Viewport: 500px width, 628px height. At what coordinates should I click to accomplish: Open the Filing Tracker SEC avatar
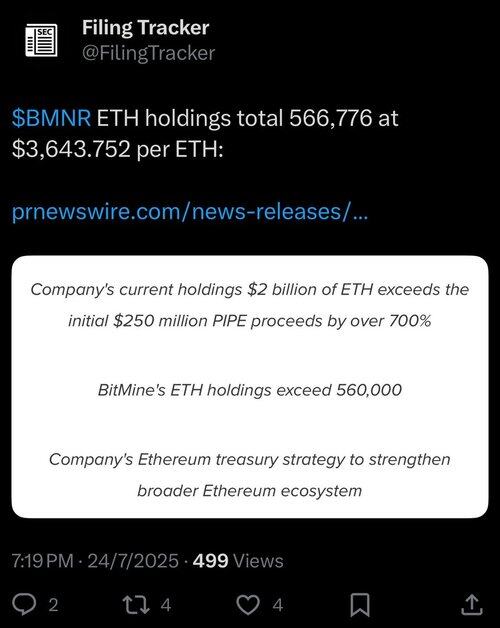(41, 40)
